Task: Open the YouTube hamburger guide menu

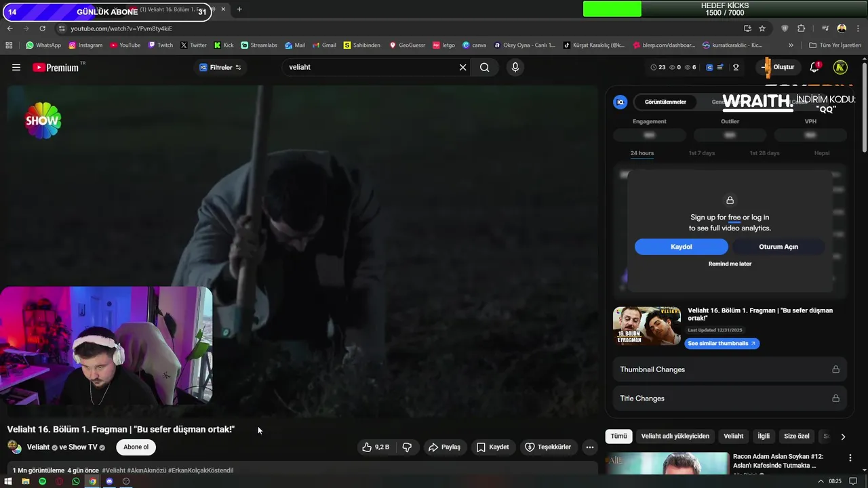Action: pyautogui.click(x=16, y=67)
